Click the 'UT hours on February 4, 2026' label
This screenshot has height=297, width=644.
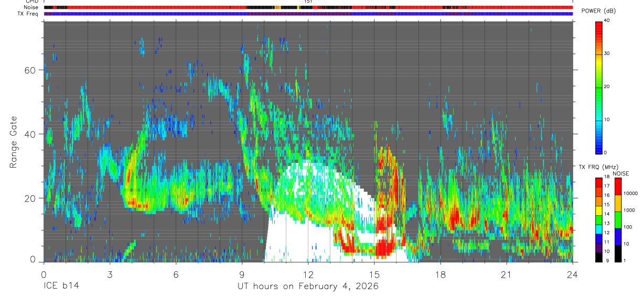tap(308, 287)
